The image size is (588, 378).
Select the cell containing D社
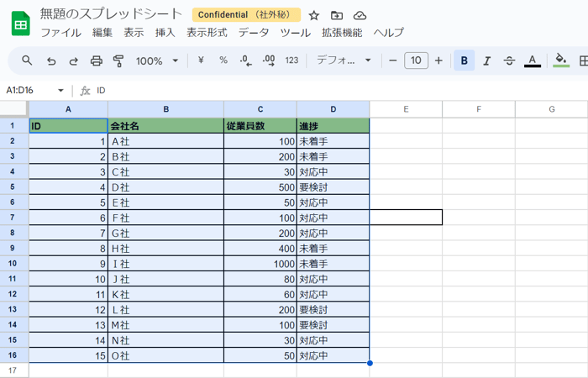click(x=165, y=187)
